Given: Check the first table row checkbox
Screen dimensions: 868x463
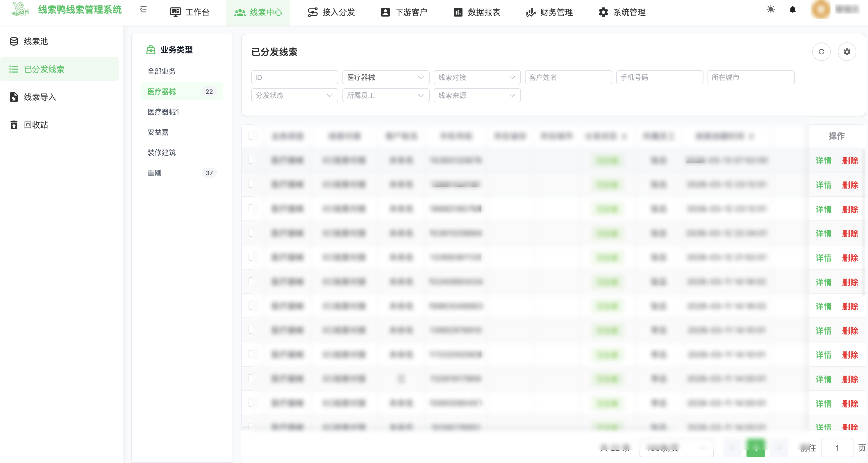Looking at the screenshot, I should point(251,160).
